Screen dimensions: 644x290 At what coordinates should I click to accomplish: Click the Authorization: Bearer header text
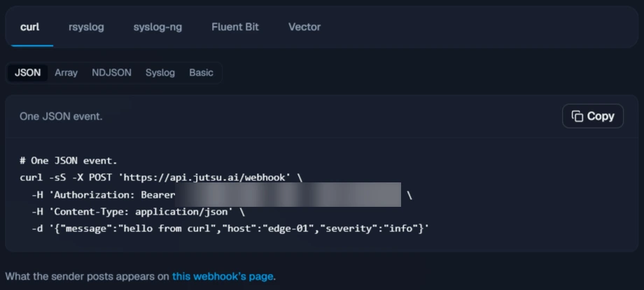pyautogui.click(x=112, y=195)
